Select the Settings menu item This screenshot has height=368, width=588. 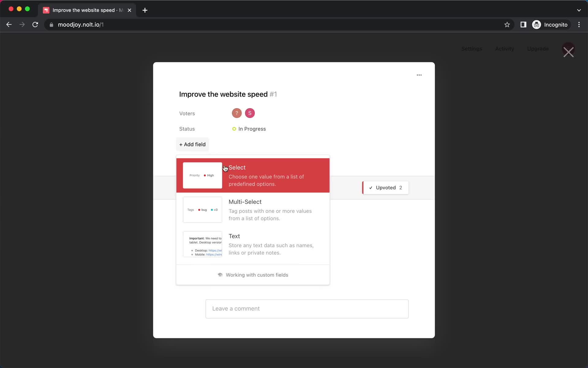pos(471,48)
